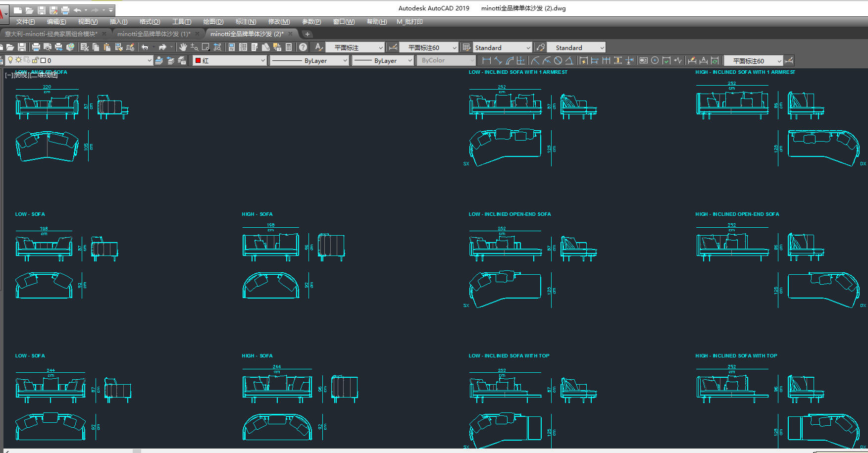This screenshot has width=868, height=453.
Task: Click the Paste clipboard icon
Action: tap(106, 47)
